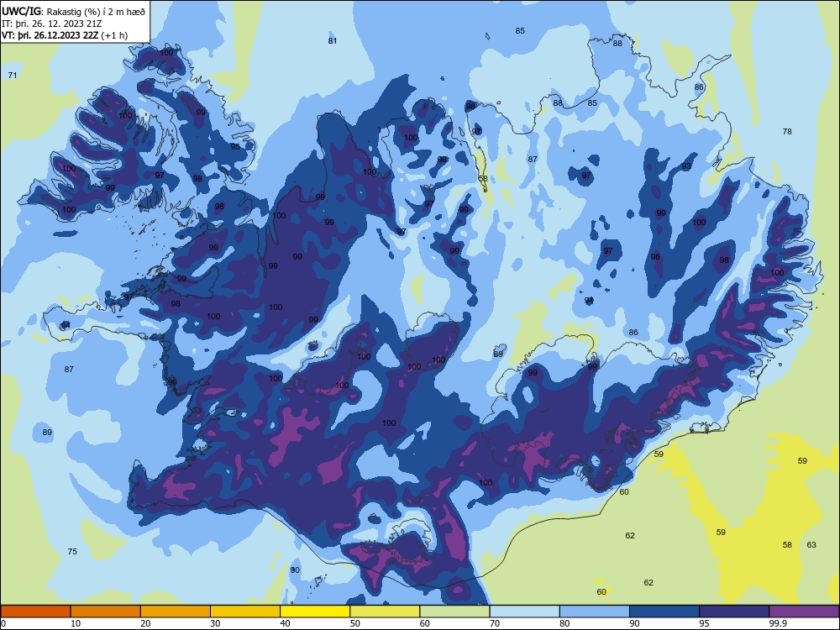The image size is (840, 630).
Task: Click the purple above-99.9 legend swatch
Action: click(x=804, y=612)
